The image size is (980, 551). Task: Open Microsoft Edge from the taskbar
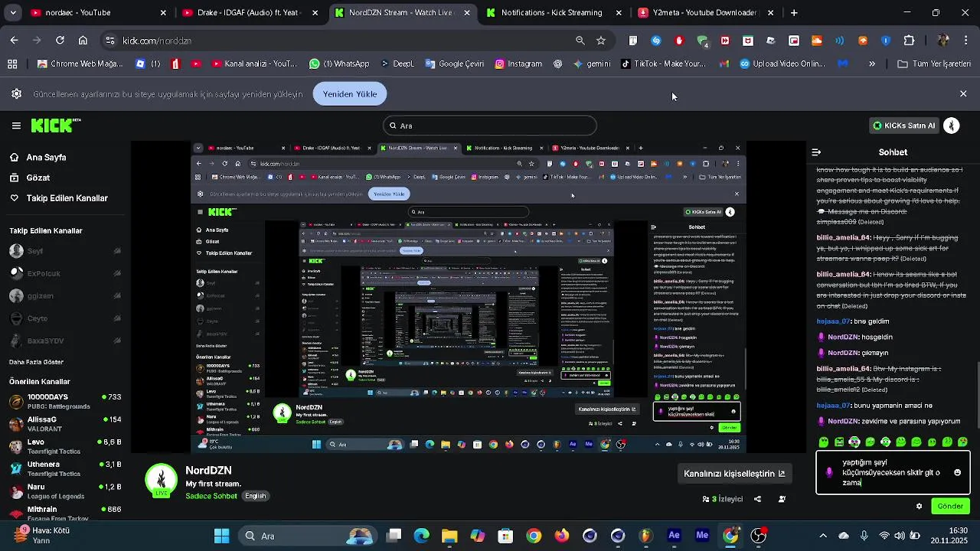(x=422, y=536)
